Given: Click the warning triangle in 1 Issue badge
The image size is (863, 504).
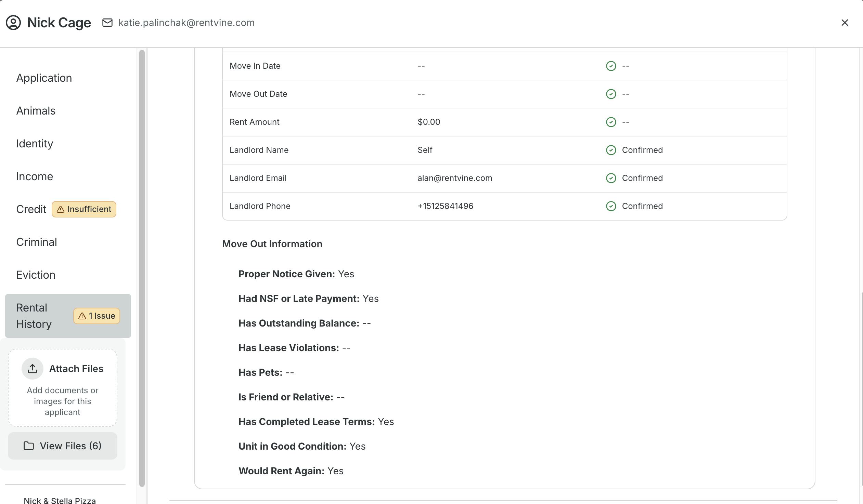Looking at the screenshot, I should pos(82,316).
